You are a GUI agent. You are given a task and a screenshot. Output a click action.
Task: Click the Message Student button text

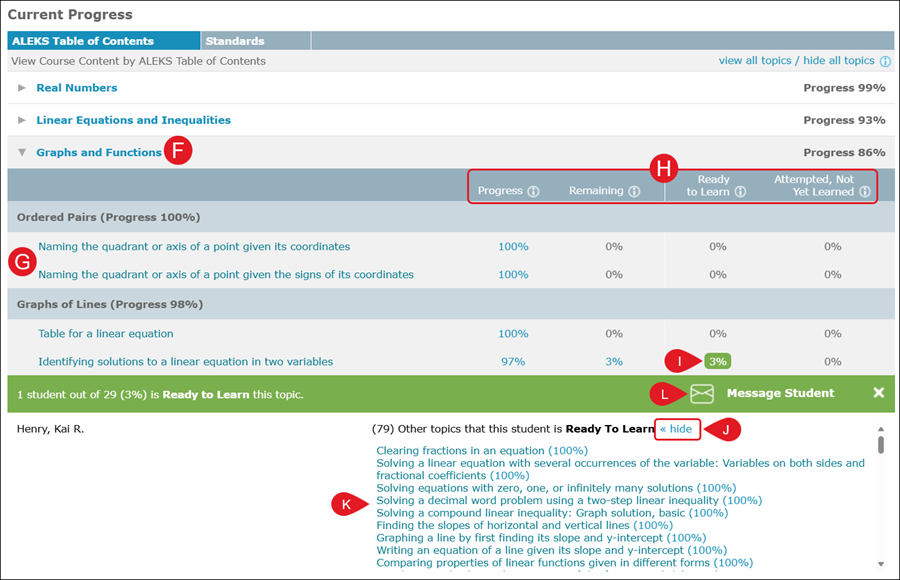click(780, 393)
